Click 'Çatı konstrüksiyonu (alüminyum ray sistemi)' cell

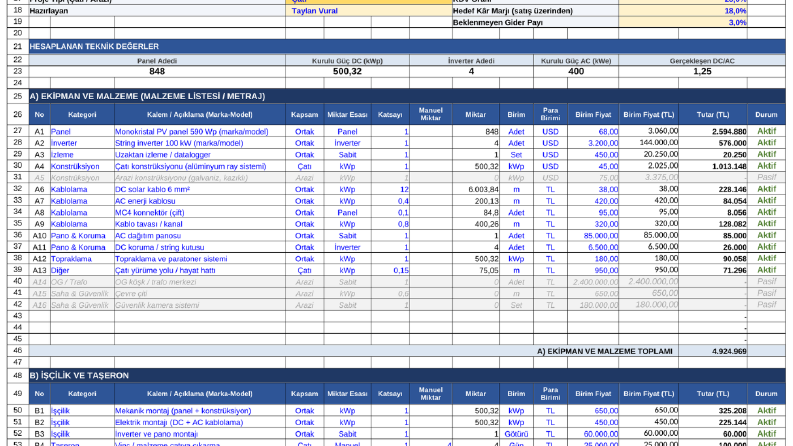(200, 166)
